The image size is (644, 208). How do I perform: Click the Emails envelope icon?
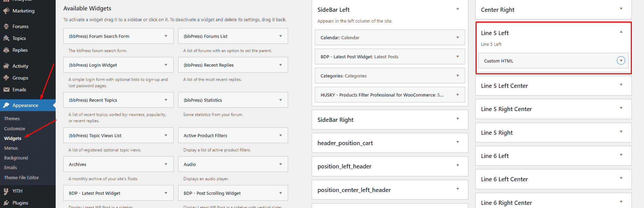coord(6,90)
